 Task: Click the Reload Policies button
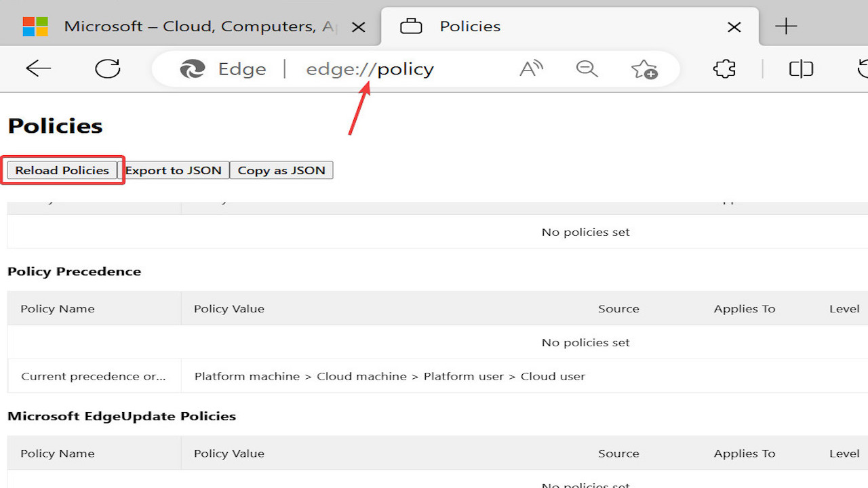(x=62, y=170)
